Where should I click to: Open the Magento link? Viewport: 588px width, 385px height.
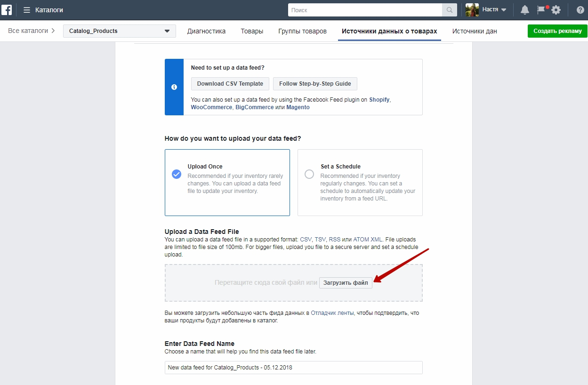click(298, 107)
